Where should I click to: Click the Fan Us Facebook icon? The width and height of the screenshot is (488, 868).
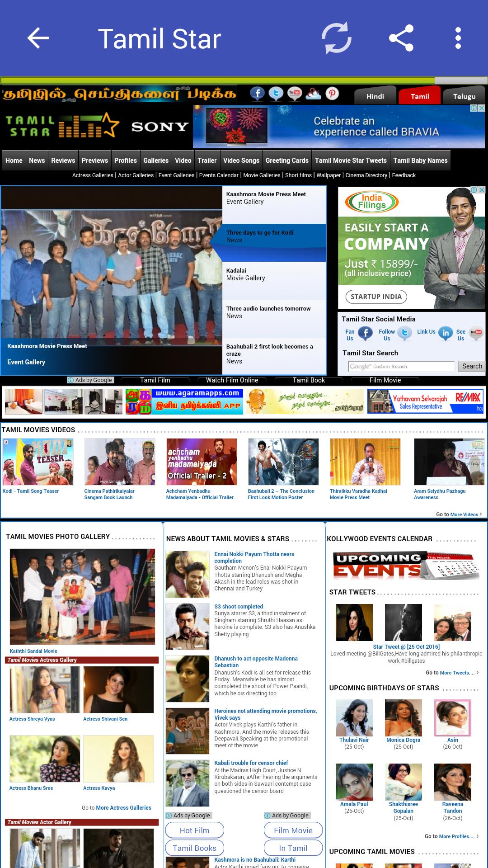tap(365, 334)
